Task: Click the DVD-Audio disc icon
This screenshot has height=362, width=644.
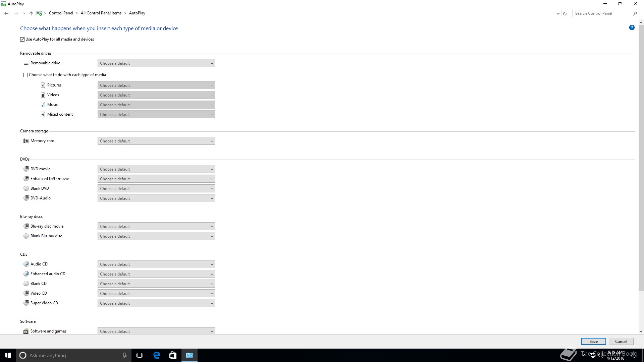Action: pos(26,198)
